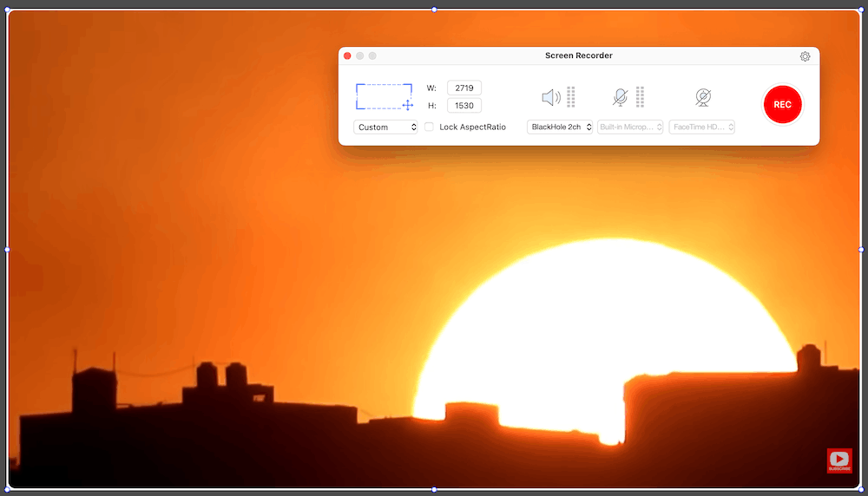Open Screen Recorder settings gear

point(805,56)
